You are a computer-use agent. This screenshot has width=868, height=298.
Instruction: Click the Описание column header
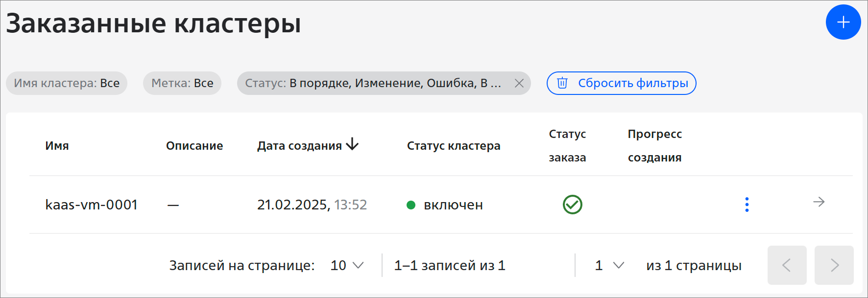[x=194, y=146]
